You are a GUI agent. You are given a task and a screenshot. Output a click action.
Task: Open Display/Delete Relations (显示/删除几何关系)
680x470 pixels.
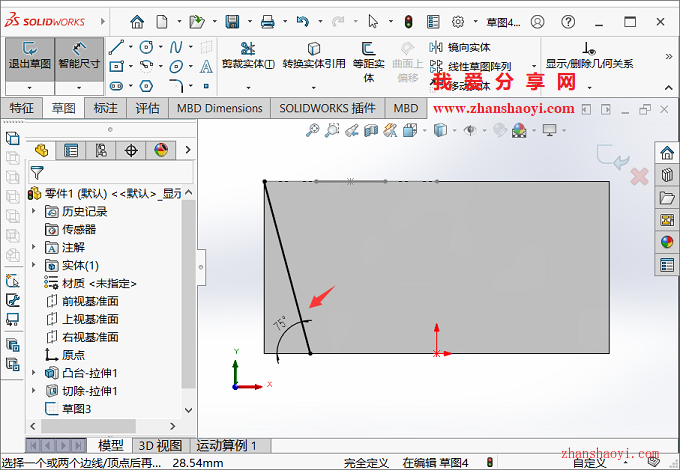pyautogui.click(x=589, y=56)
